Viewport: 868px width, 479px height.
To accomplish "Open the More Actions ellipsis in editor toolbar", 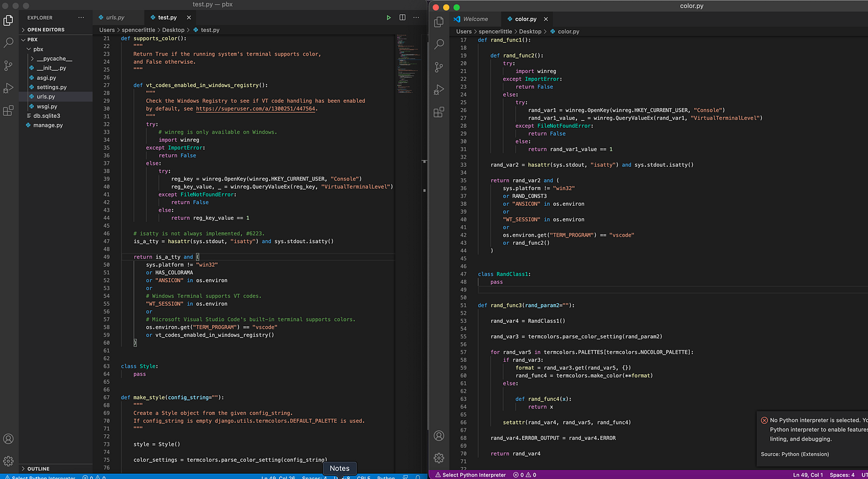I will point(417,18).
